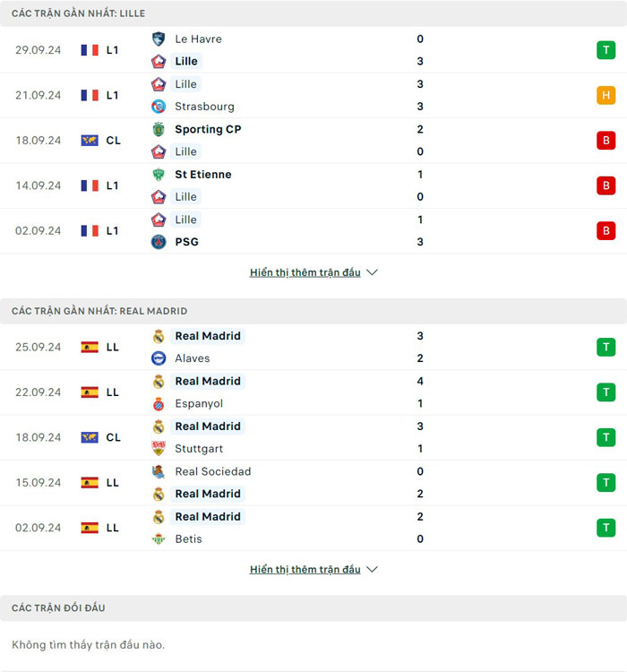
Task: Click the Betis club crest
Action: 159,539
